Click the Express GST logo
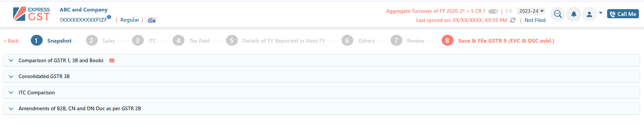 (x=31, y=14)
